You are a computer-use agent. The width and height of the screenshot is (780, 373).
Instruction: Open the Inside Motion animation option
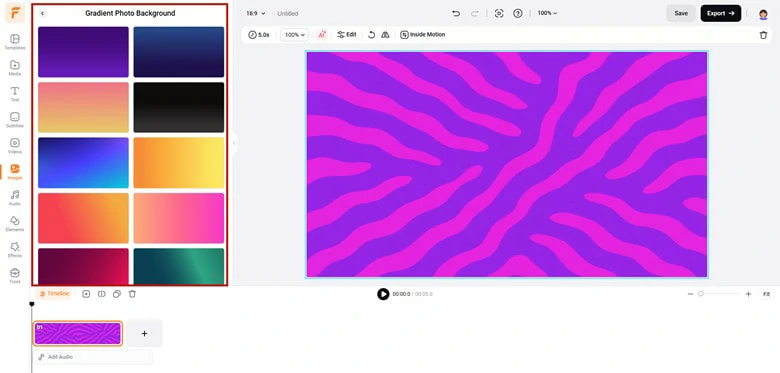[x=423, y=35]
